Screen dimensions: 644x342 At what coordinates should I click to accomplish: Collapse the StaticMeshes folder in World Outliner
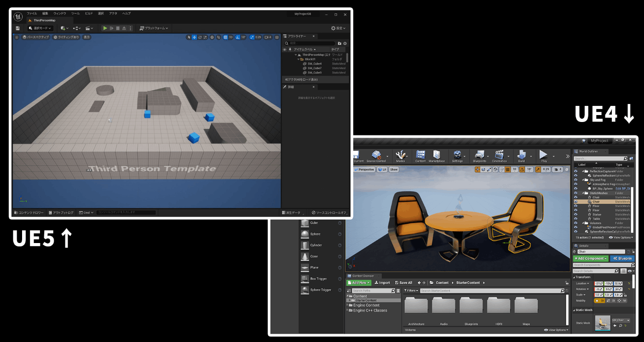[584, 193]
